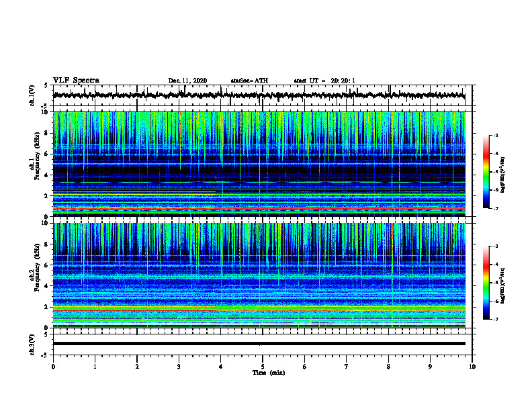Click the lower color scale bar
Viewport: 532px width, 411px height.
pos(486,283)
